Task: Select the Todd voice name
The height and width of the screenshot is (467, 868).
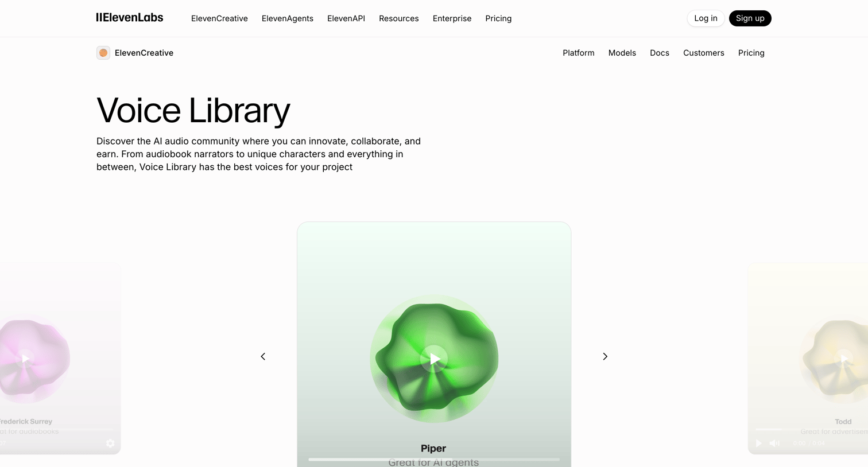Action: pyautogui.click(x=843, y=421)
